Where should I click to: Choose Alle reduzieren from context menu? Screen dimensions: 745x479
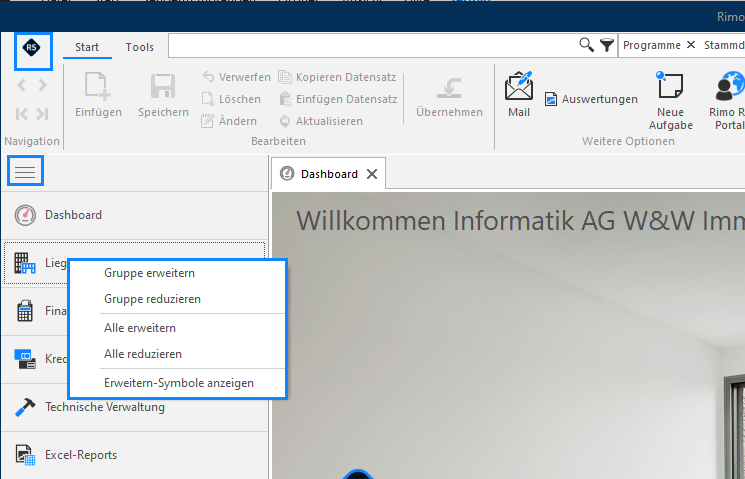(x=178, y=354)
